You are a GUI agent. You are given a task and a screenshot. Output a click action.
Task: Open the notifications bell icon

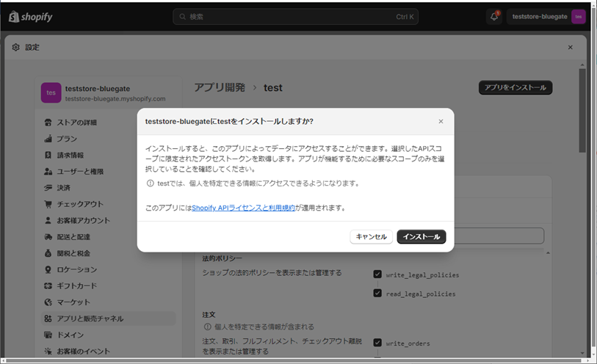pos(494,16)
